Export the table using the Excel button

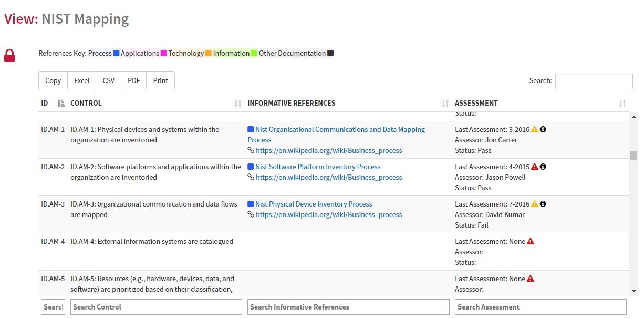pos(81,80)
